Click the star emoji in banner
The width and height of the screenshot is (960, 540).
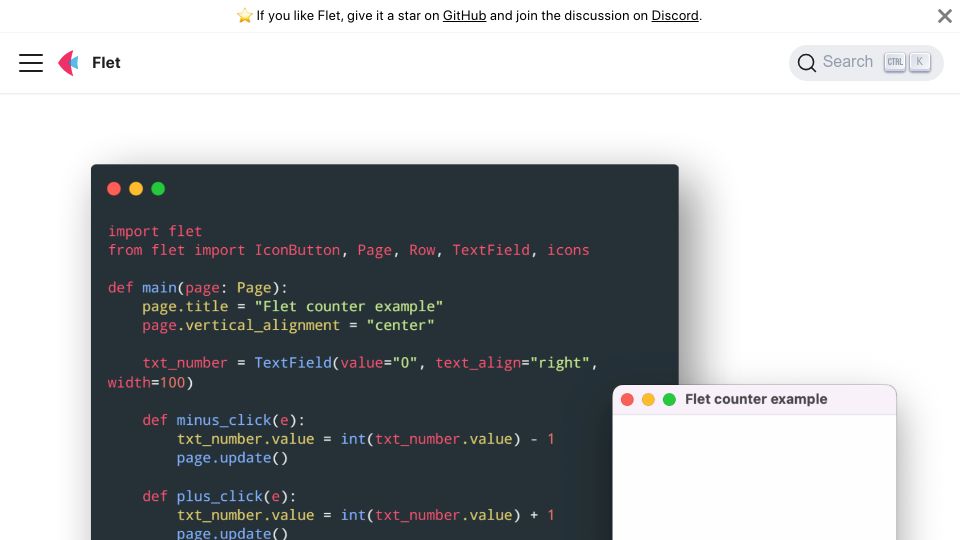click(244, 16)
